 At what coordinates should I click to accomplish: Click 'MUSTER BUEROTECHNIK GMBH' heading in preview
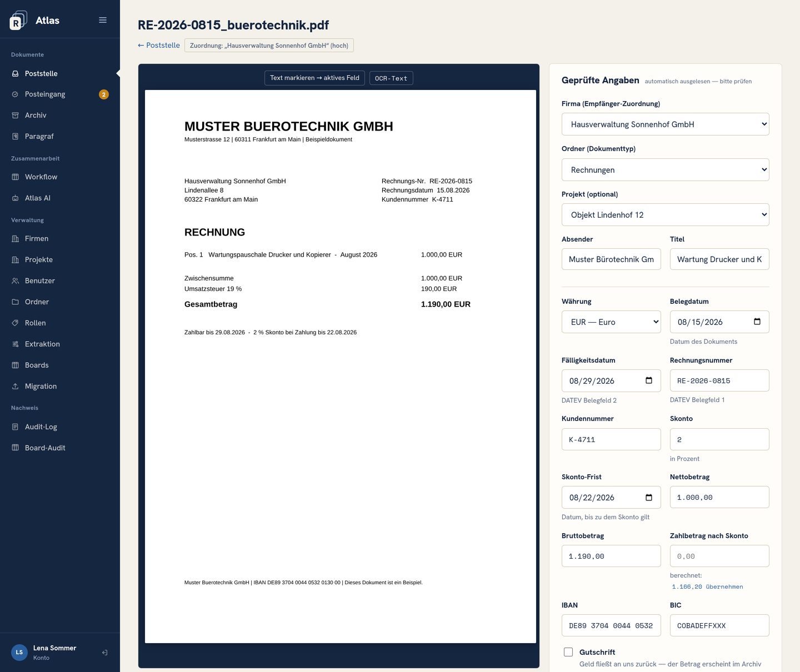coord(289,127)
